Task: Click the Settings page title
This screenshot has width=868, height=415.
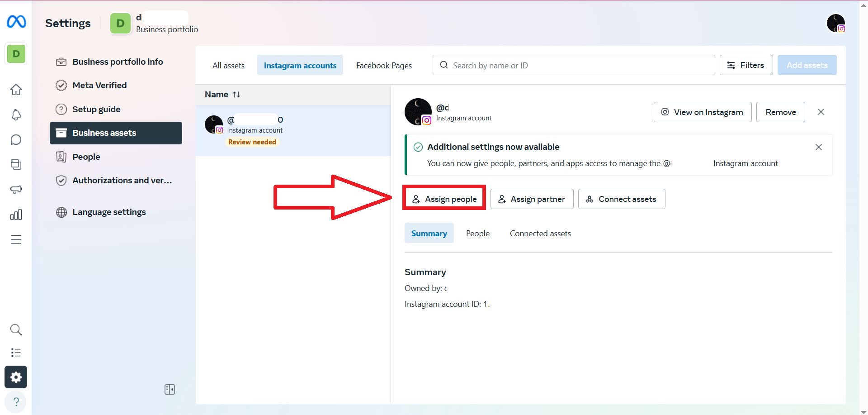Action: pyautogui.click(x=68, y=23)
